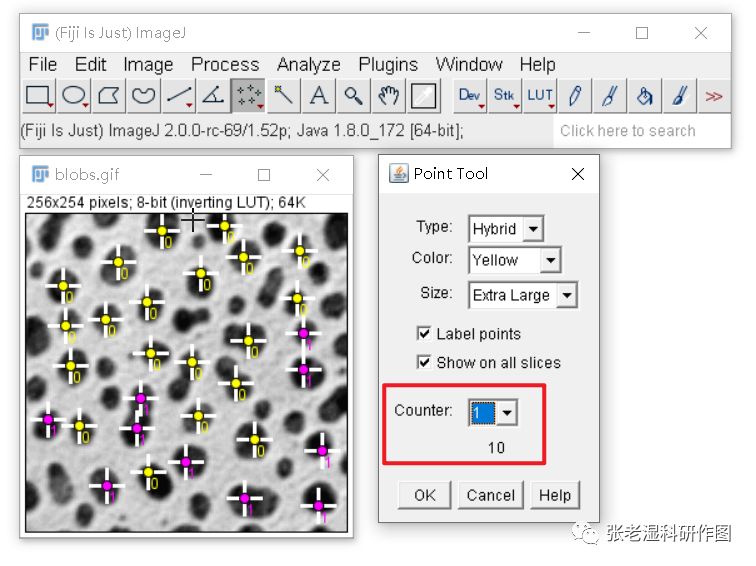
Task: Select the Flood Fill bucket tool
Action: pos(645,96)
